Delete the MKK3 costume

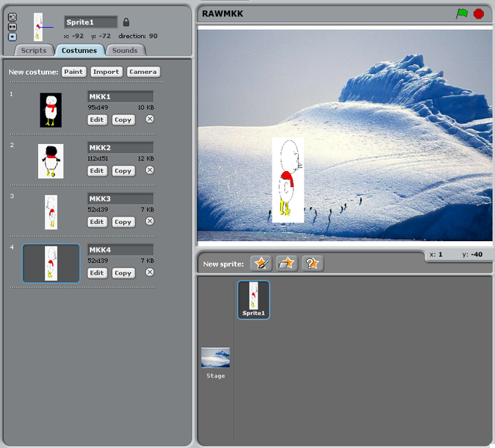150,221
